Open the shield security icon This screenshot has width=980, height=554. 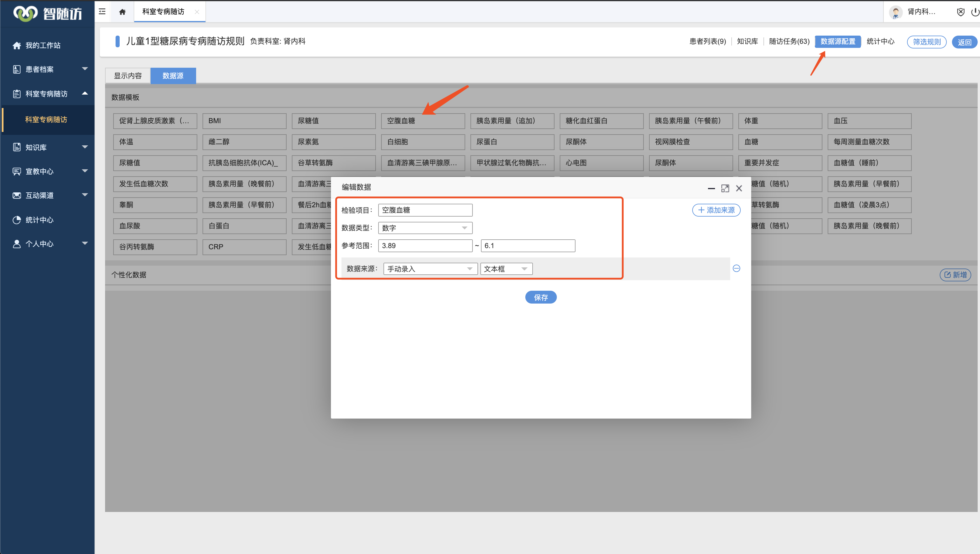961,12
